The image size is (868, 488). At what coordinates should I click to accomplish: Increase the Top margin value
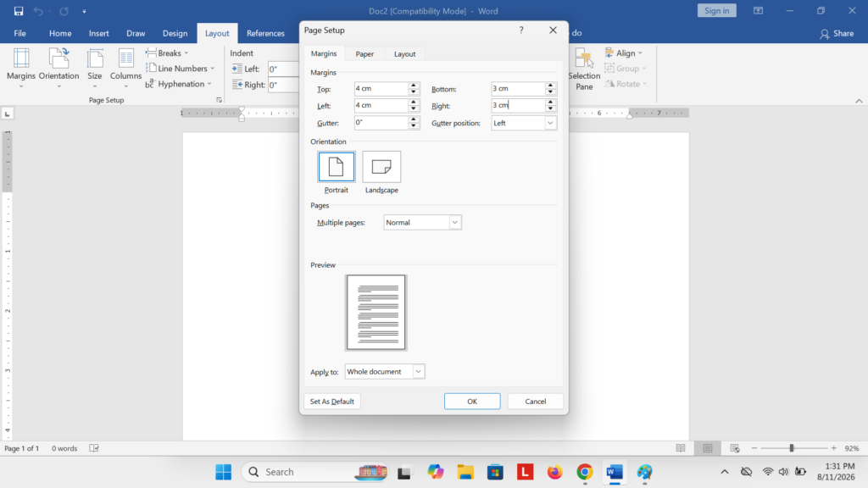pyautogui.click(x=413, y=86)
